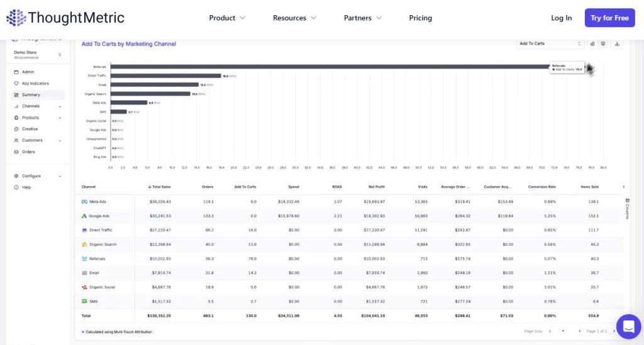
Task: Click the Channels bar-chart icon in sidebar
Action: (x=16, y=106)
